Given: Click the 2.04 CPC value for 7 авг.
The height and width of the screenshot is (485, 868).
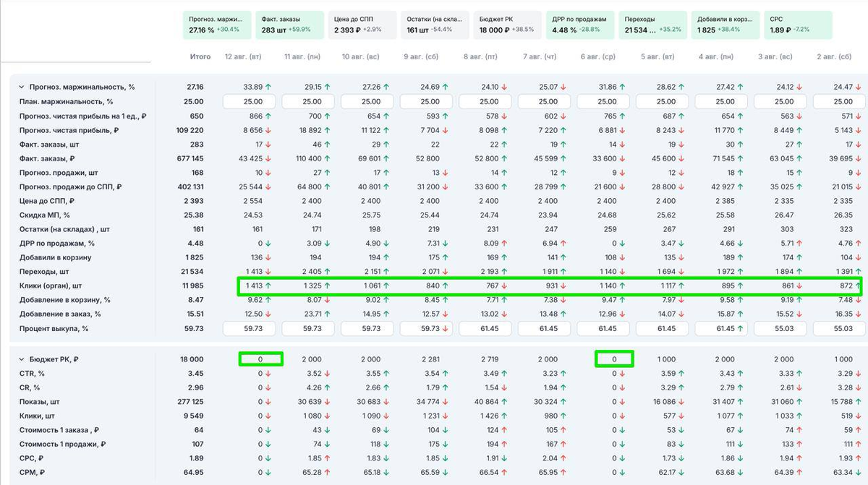Looking at the screenshot, I should 550,458.
